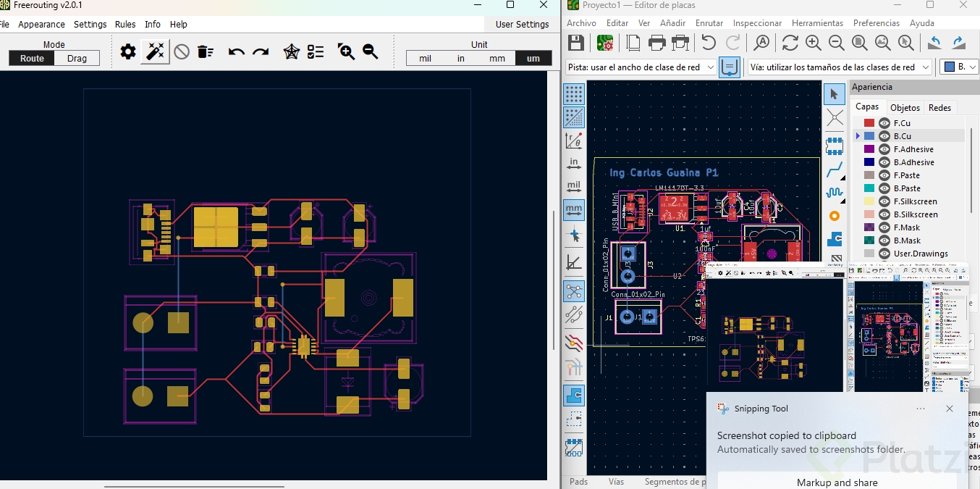Viewport: 980px width, 489px height.
Task: Hide the F.Cu layer with eye icon
Action: point(884,123)
